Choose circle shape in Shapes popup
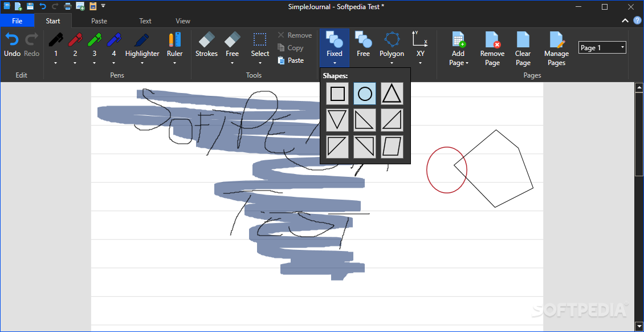The image size is (644, 332). (365, 94)
